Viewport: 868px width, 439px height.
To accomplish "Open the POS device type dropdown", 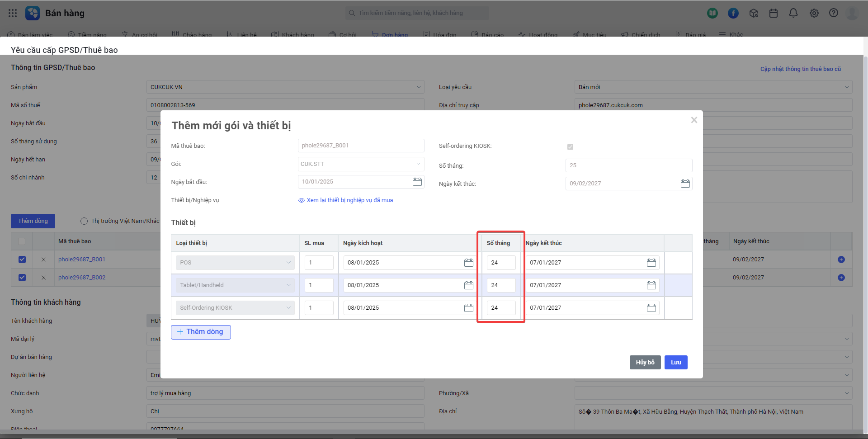I will [x=235, y=263].
